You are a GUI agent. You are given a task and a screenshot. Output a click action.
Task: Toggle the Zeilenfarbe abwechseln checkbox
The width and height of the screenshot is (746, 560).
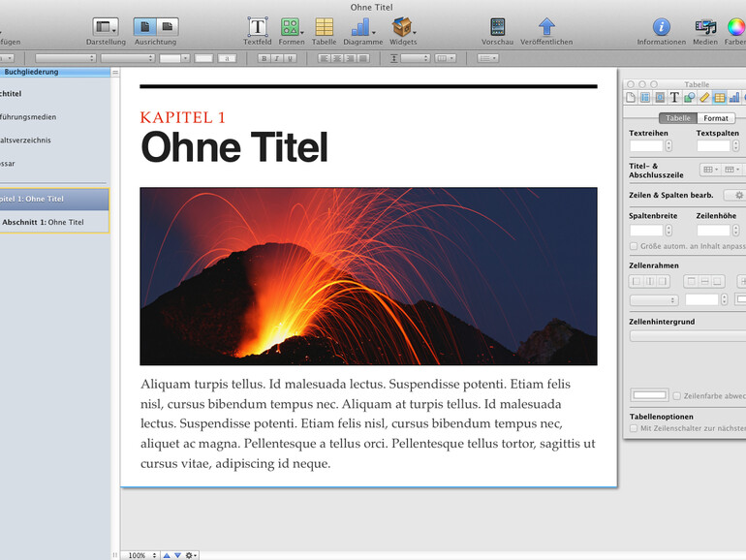677,395
